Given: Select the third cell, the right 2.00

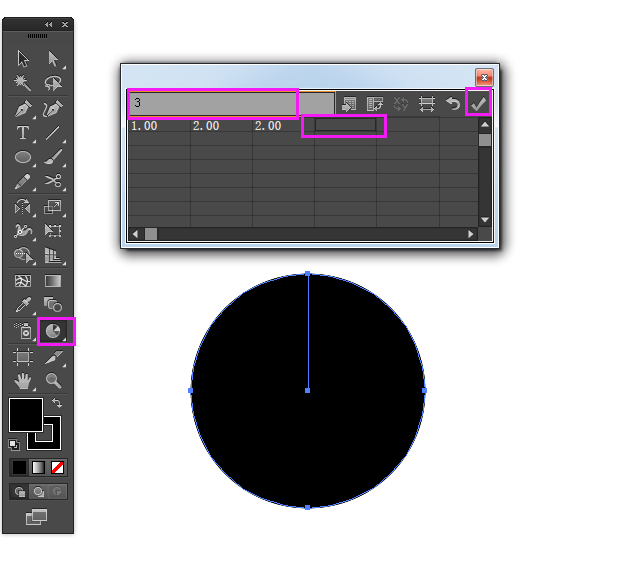Looking at the screenshot, I should 284,126.
